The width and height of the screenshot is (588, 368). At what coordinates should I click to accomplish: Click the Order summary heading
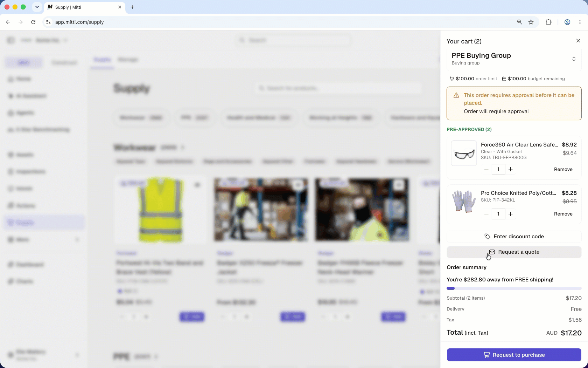pos(467,267)
